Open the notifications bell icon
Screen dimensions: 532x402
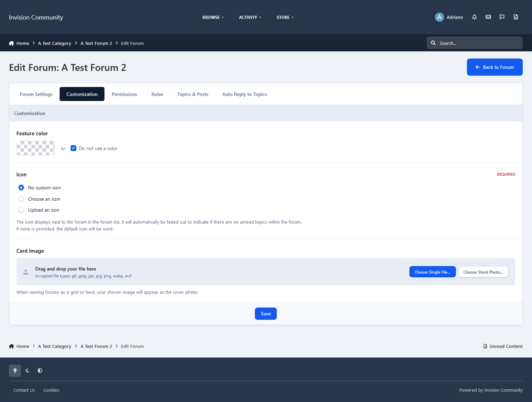point(474,17)
